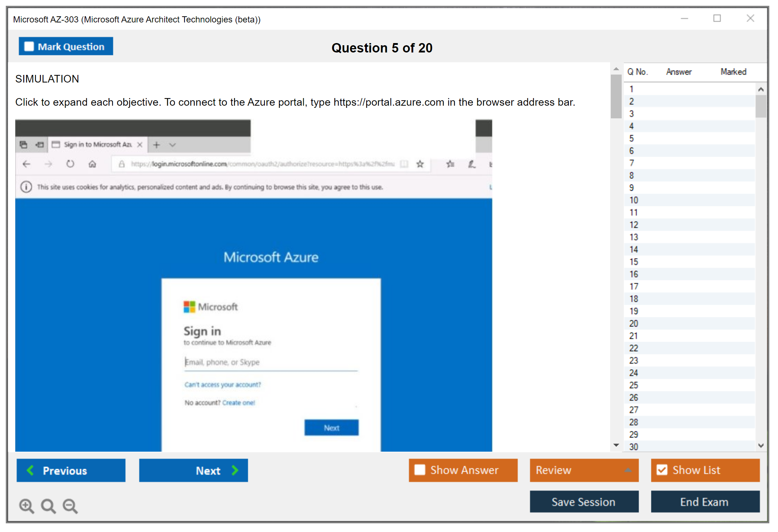
Task: Uncheck the Show List checkbox
Action: click(662, 470)
